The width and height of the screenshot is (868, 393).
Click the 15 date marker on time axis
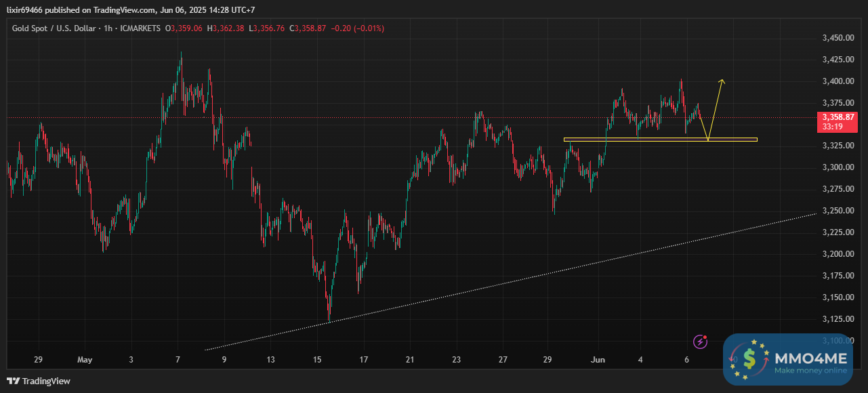pos(316,360)
